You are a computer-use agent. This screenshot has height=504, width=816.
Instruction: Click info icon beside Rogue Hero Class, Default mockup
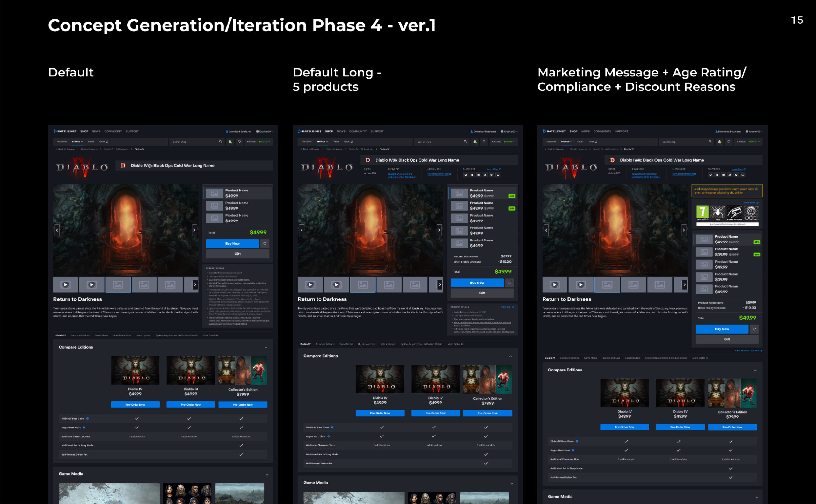click(84, 427)
